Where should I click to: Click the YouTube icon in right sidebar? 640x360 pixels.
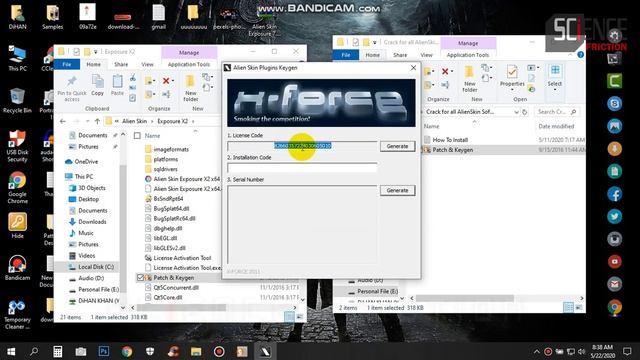614,262
